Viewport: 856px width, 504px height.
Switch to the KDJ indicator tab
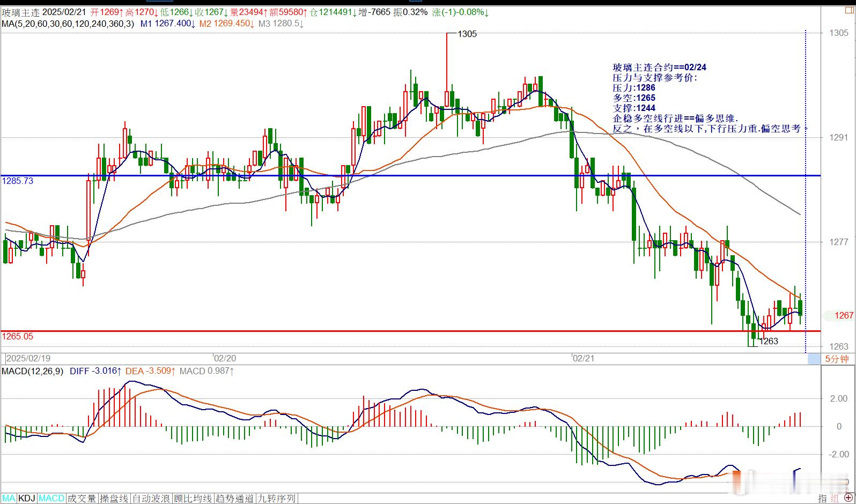[x=27, y=499]
